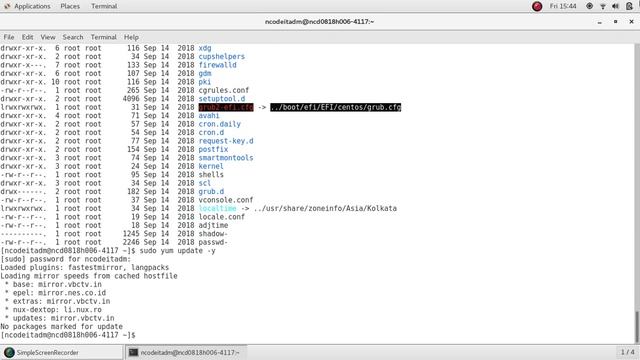Viewport: 640px width, 360px height.
Task: Click the locale.conf file name
Action: (222, 217)
